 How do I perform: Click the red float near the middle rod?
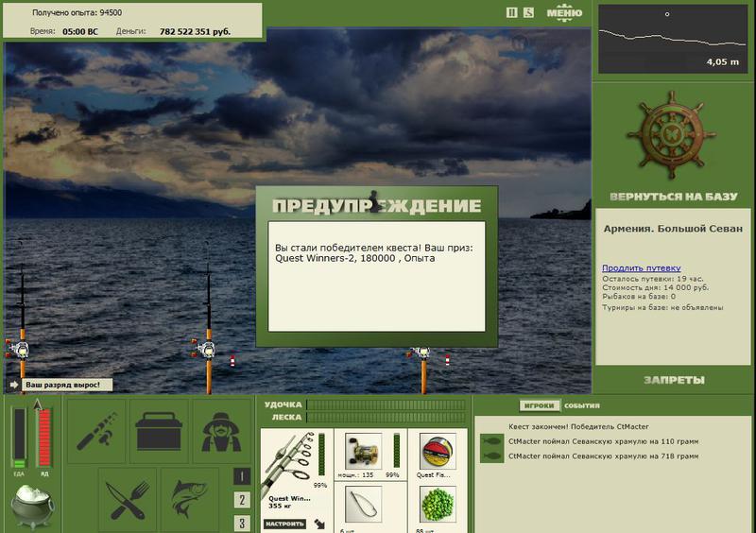point(232,360)
